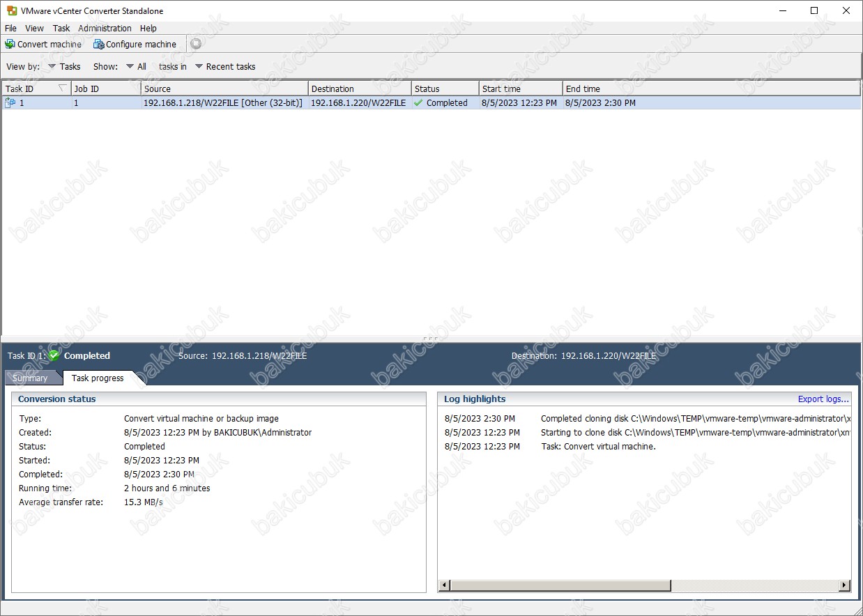Click the Start time cell '8/5/2023 12:23 PM'
This screenshot has width=863, height=616.
tap(519, 102)
